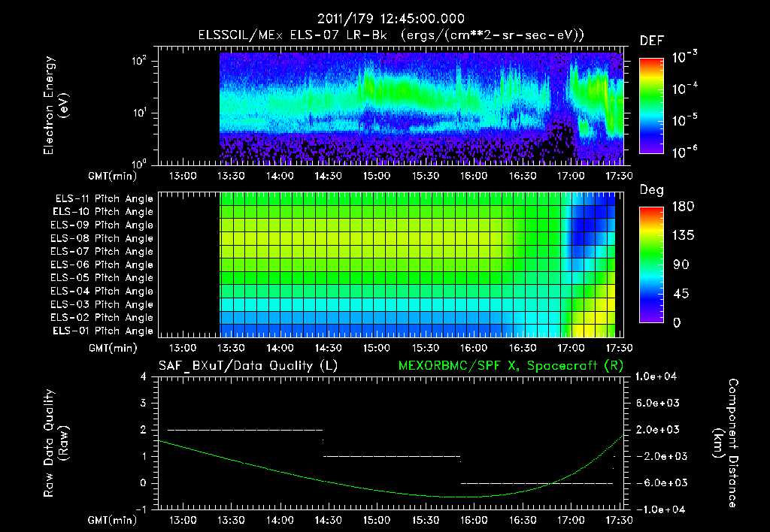Click the GMT(min) label under bottom plot
Screen dimensions: 770x532
tap(113, 520)
